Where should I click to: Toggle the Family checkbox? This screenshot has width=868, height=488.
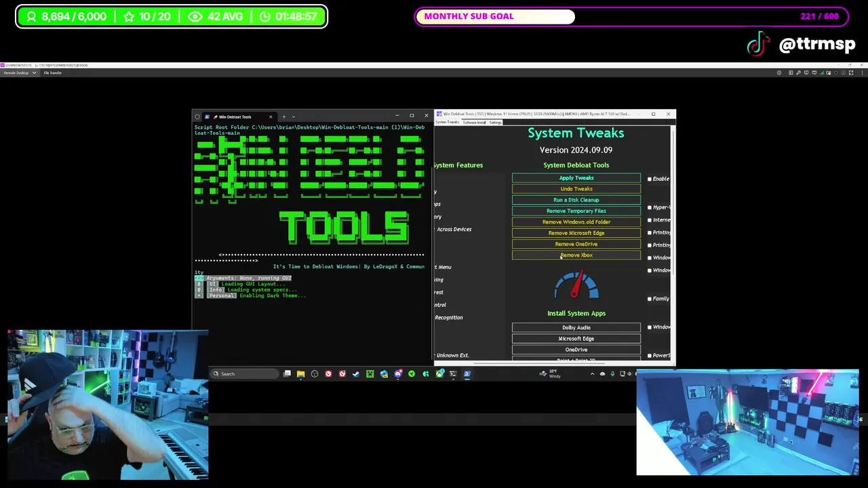[650, 299]
